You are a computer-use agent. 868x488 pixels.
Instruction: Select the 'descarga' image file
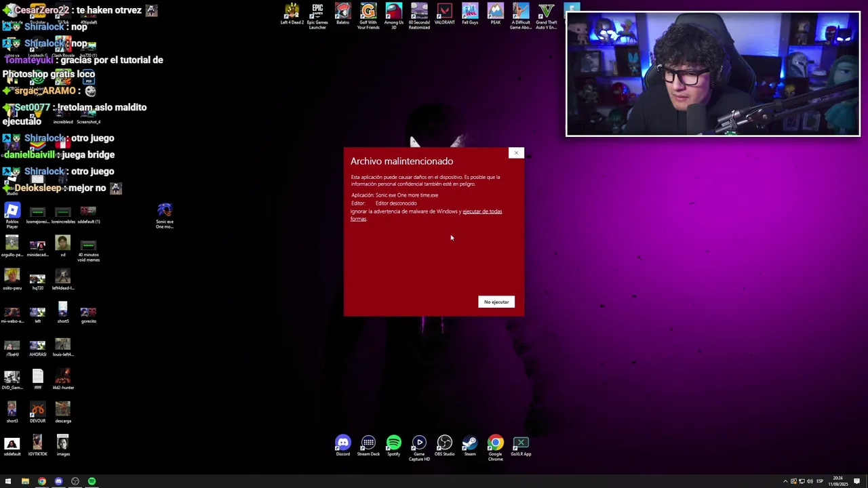coord(63,413)
